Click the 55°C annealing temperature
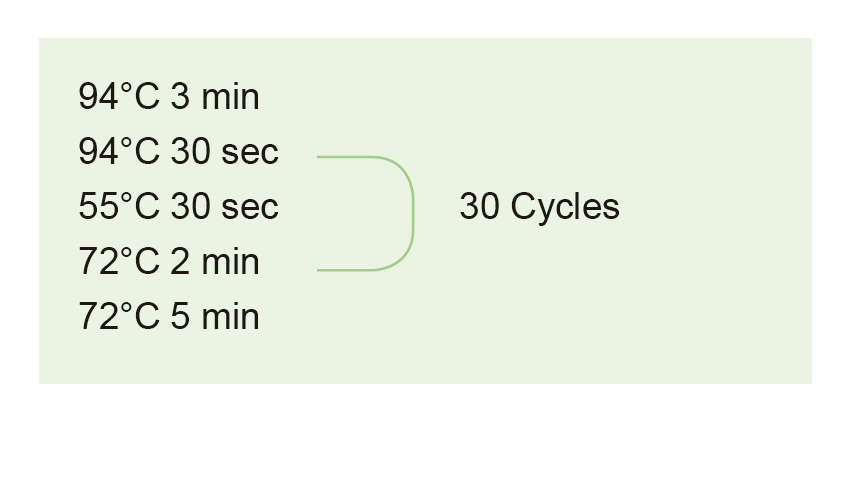850x480 pixels. pyautogui.click(x=119, y=207)
